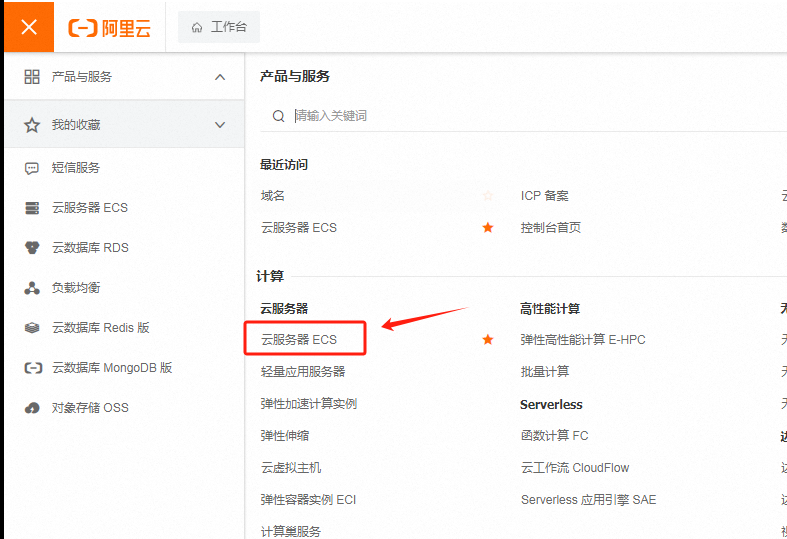
Task: Open 批量计算
Action: pos(545,372)
